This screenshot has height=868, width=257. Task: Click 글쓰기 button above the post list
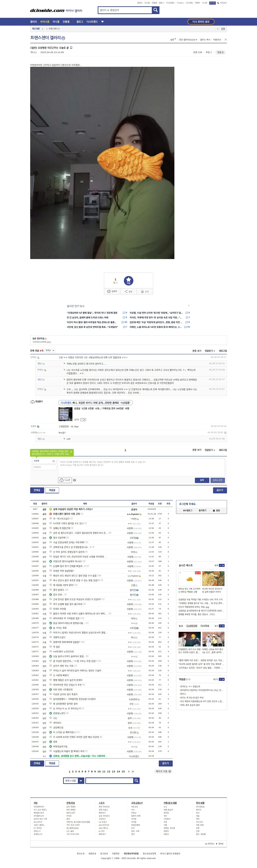pyautogui.click(x=220, y=490)
